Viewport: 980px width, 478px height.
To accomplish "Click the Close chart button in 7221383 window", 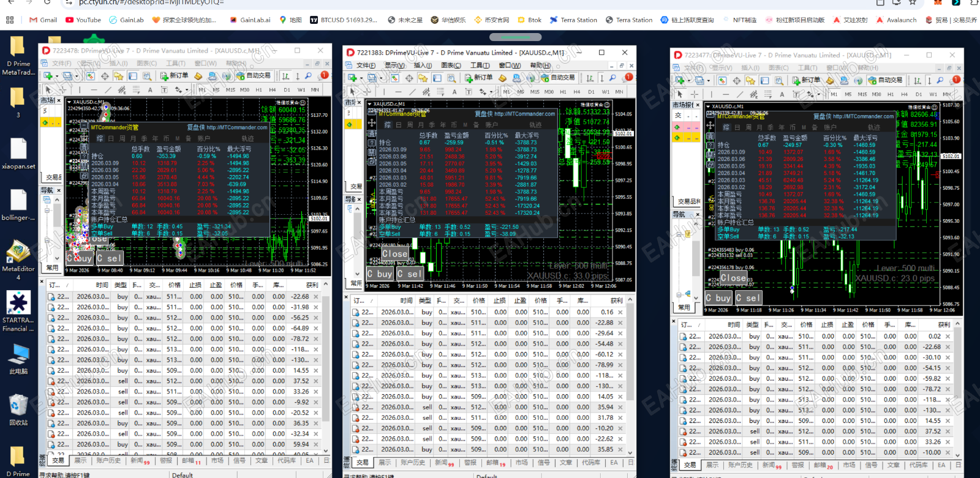I will pyautogui.click(x=394, y=253).
